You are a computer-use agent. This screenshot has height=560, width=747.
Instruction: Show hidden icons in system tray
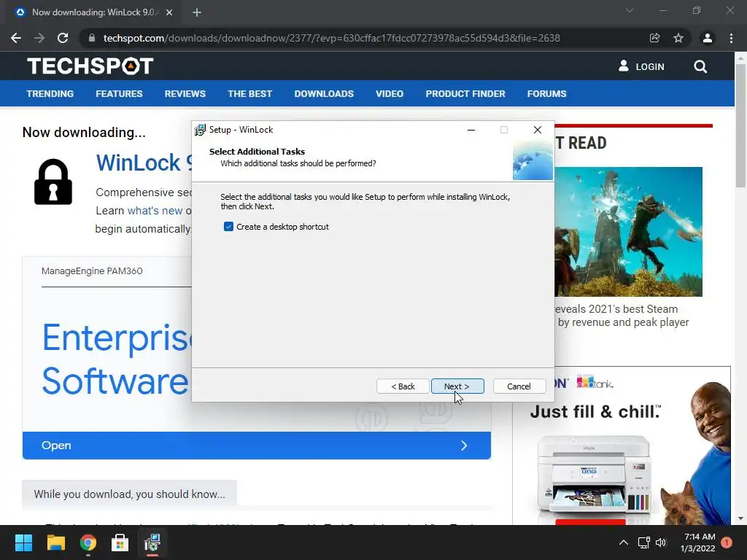tap(624, 542)
